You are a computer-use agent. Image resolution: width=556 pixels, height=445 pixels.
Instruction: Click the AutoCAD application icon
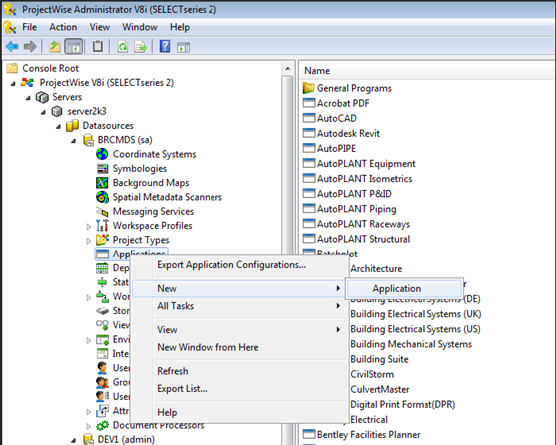coord(309,118)
